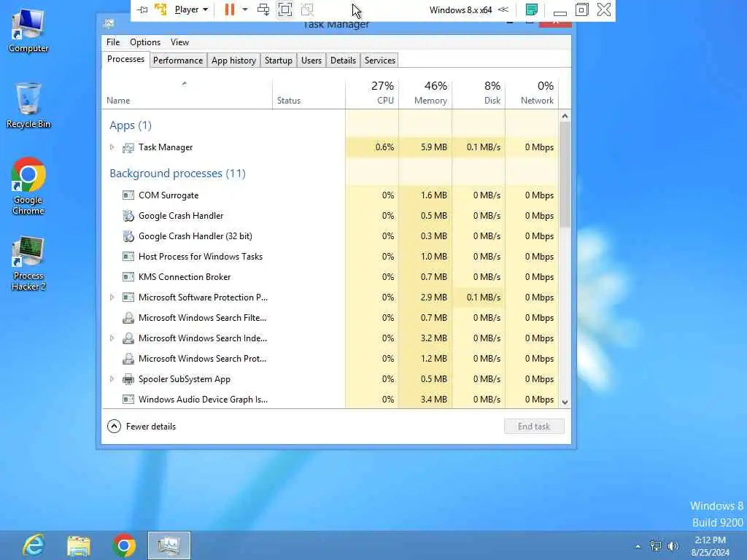Screen dimensions: 747x560
Task: Open the Process Hacker 2 desktop shortcut
Action: (28, 262)
